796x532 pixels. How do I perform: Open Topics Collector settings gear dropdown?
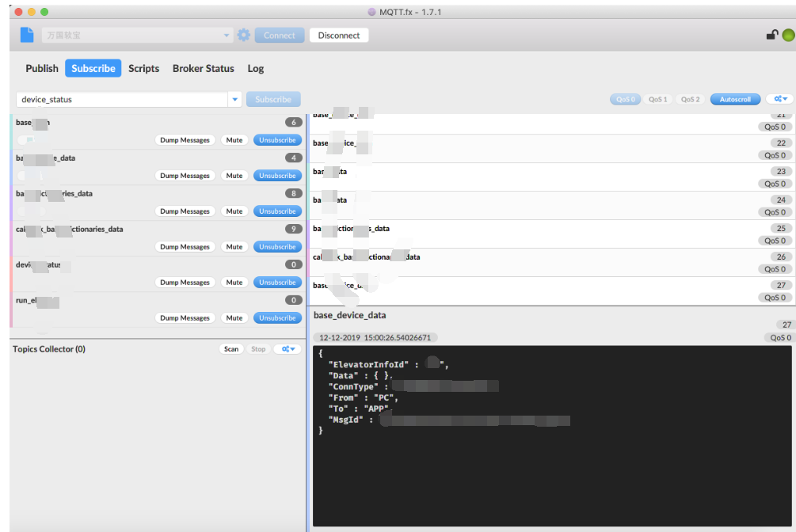coord(288,349)
